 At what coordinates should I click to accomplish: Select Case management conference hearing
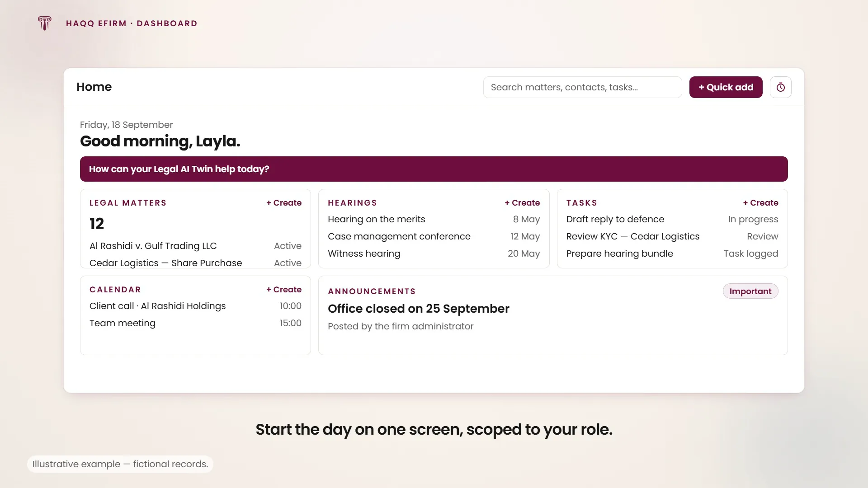[434, 236]
